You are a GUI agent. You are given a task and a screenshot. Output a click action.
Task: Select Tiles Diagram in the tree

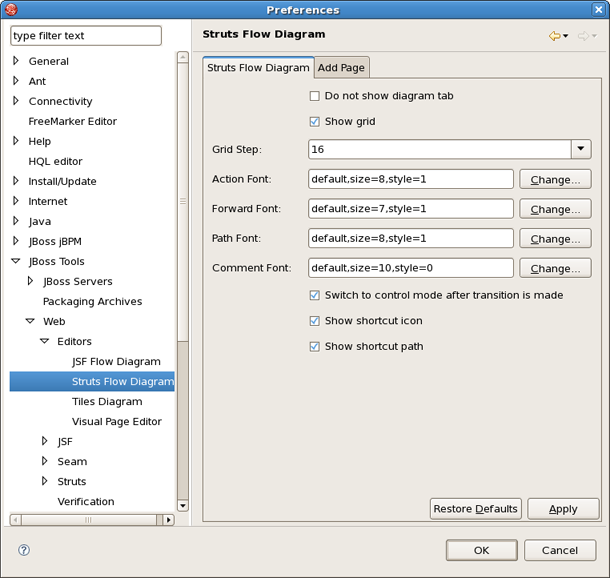click(107, 401)
